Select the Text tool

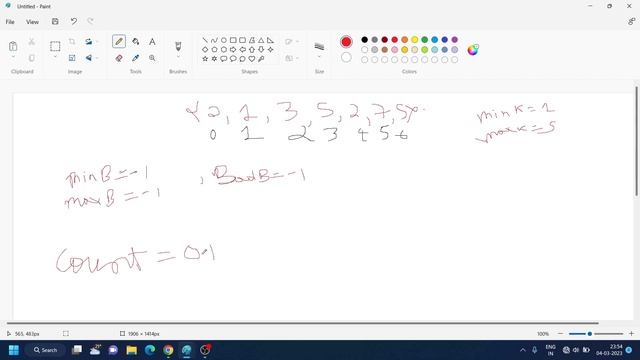point(152,41)
